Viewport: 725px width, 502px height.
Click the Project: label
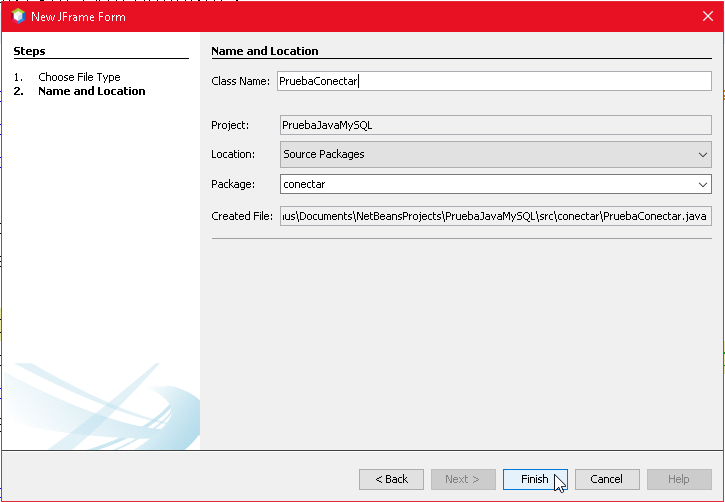coord(230,125)
